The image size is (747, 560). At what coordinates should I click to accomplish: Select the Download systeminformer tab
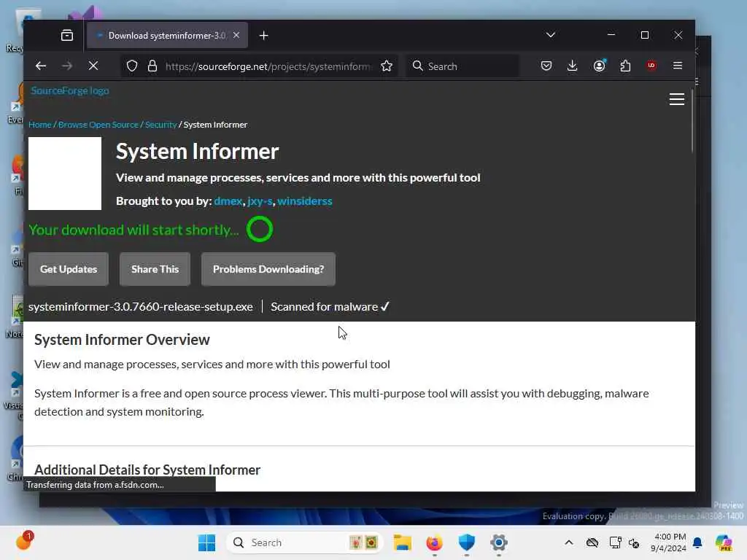(x=167, y=35)
